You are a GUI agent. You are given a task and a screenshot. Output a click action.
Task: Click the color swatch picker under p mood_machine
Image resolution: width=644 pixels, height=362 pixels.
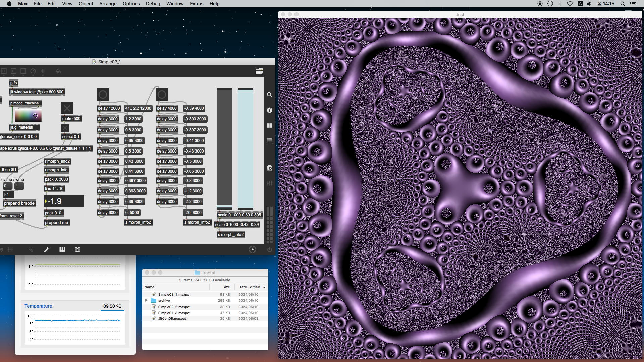coord(28,116)
